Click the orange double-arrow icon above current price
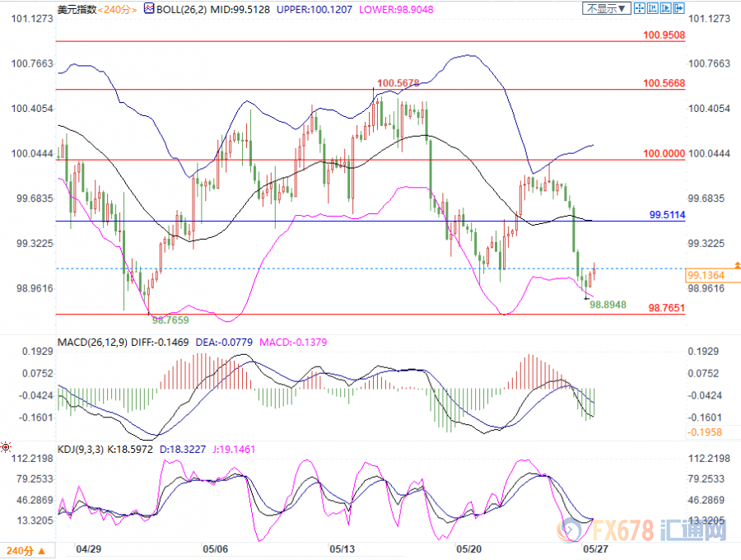741x560 pixels. (x=737, y=264)
